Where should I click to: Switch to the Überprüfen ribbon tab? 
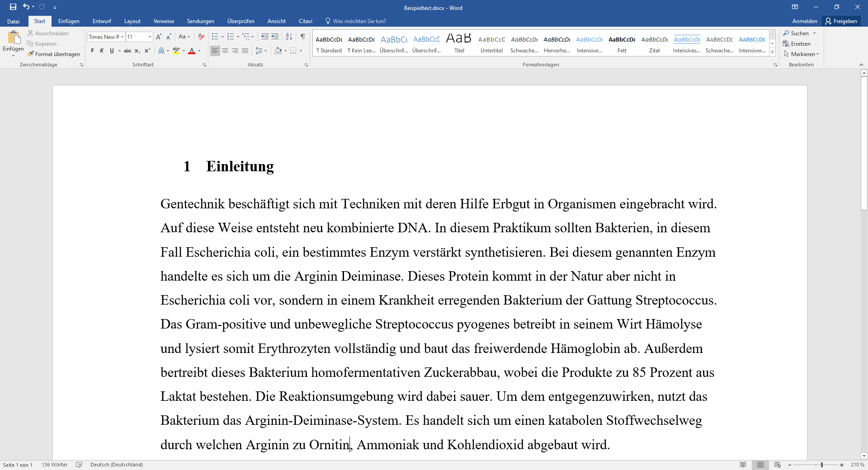click(x=241, y=21)
